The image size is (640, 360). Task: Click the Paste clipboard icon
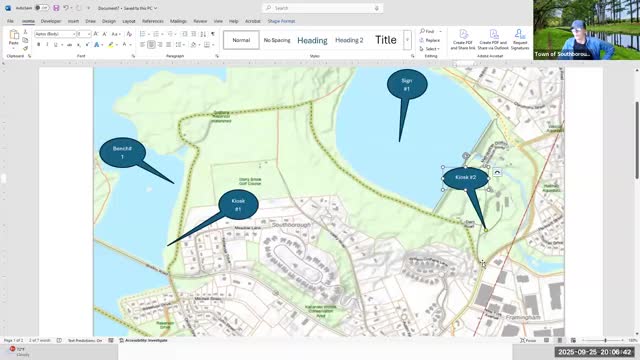[14, 35]
